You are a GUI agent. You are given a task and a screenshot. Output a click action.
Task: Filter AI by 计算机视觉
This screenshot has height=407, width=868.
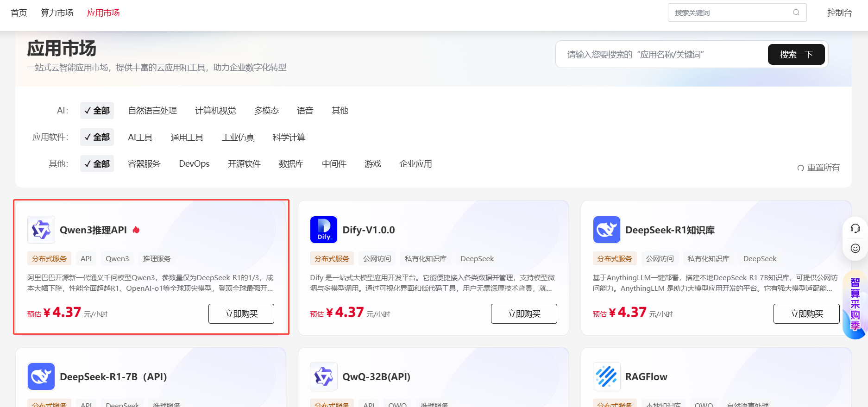click(215, 111)
